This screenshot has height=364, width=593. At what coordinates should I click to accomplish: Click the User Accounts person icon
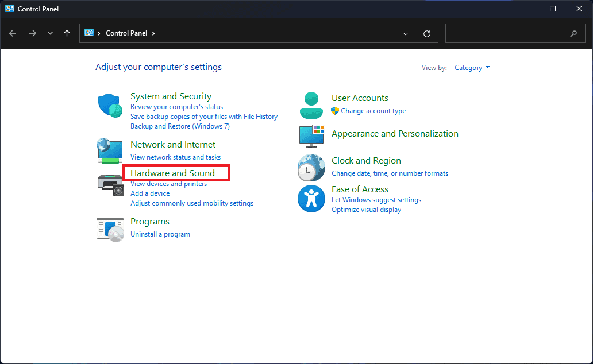click(311, 105)
